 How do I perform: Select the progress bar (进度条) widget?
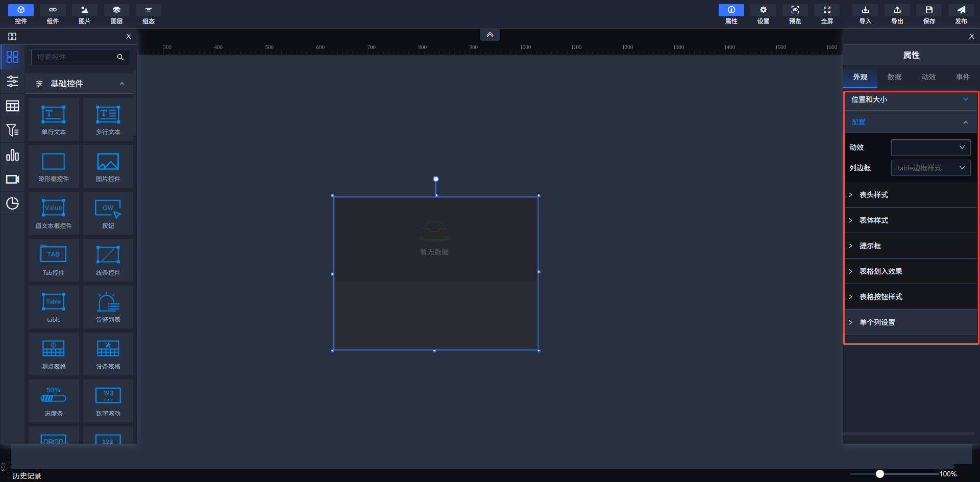pos(54,400)
